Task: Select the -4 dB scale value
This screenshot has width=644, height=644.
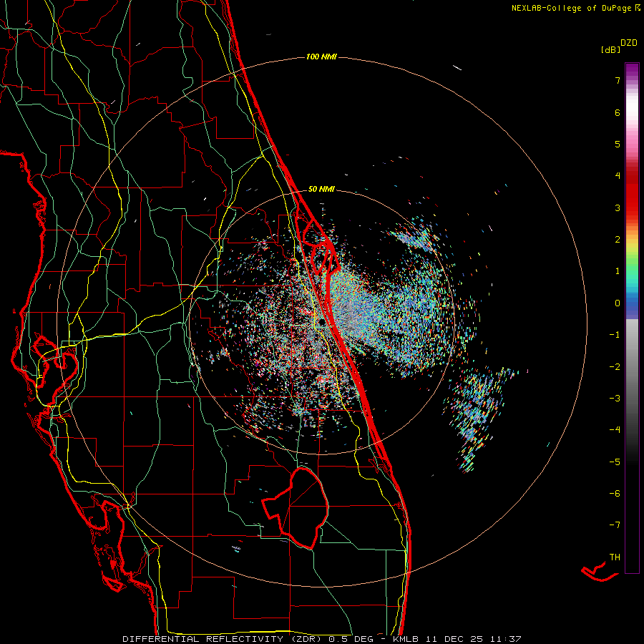Action: (615, 429)
